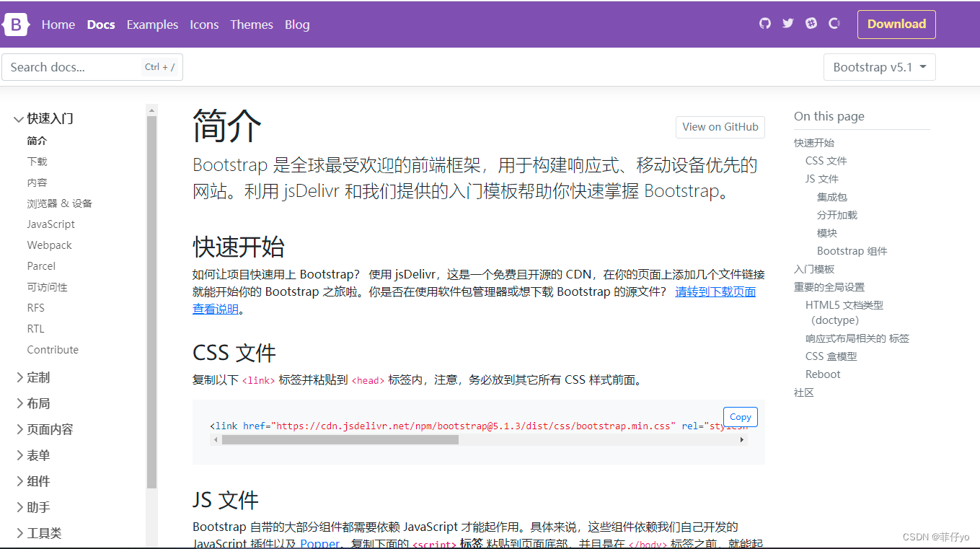Jump to 分开加载 in On this page
980x549 pixels.
(837, 215)
